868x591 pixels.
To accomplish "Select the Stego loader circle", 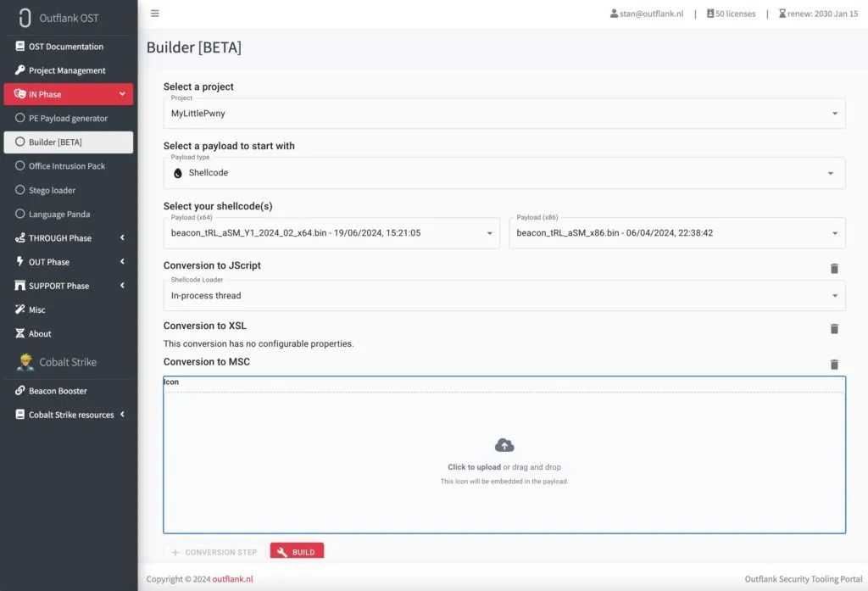I will 20,189.
